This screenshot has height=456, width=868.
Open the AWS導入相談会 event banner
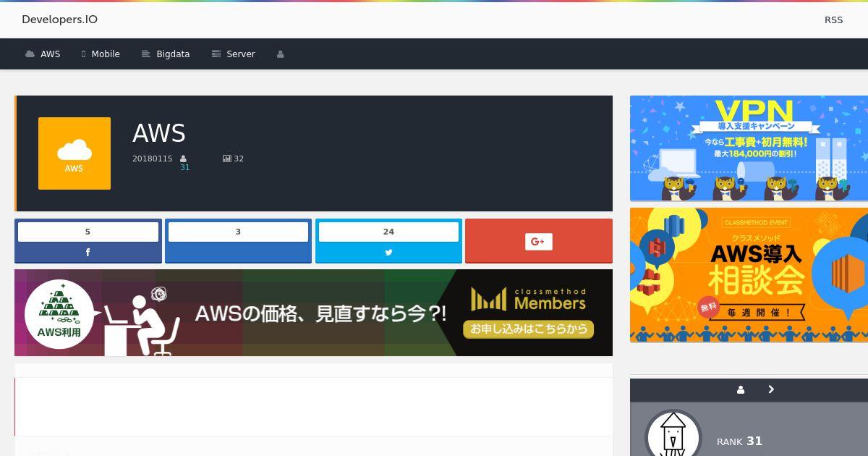point(749,275)
